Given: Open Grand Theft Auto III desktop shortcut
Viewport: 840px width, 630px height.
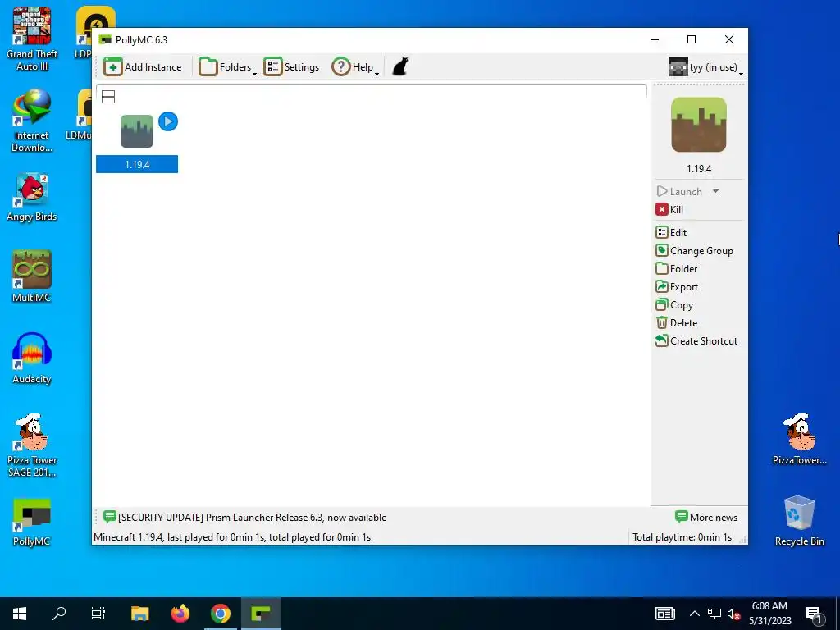Looking at the screenshot, I should (x=32, y=39).
